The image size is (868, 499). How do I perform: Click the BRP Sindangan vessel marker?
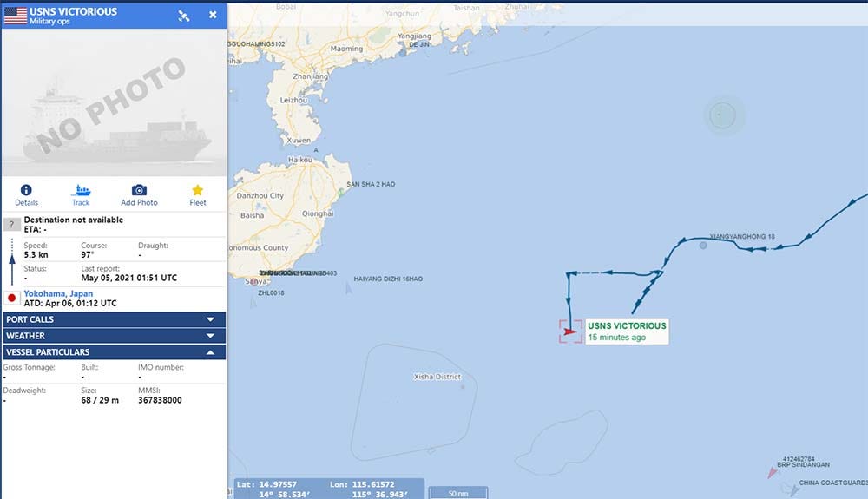click(x=773, y=472)
